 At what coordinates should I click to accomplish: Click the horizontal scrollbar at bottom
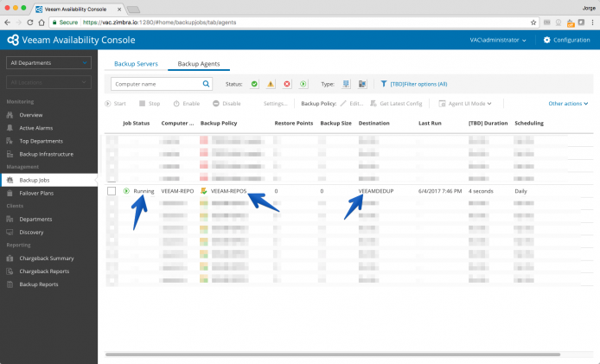[x=333, y=354]
